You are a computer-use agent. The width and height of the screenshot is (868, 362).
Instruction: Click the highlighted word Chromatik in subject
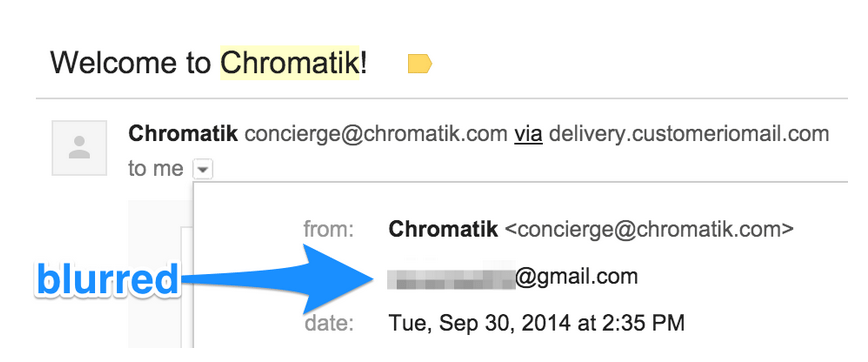290,63
